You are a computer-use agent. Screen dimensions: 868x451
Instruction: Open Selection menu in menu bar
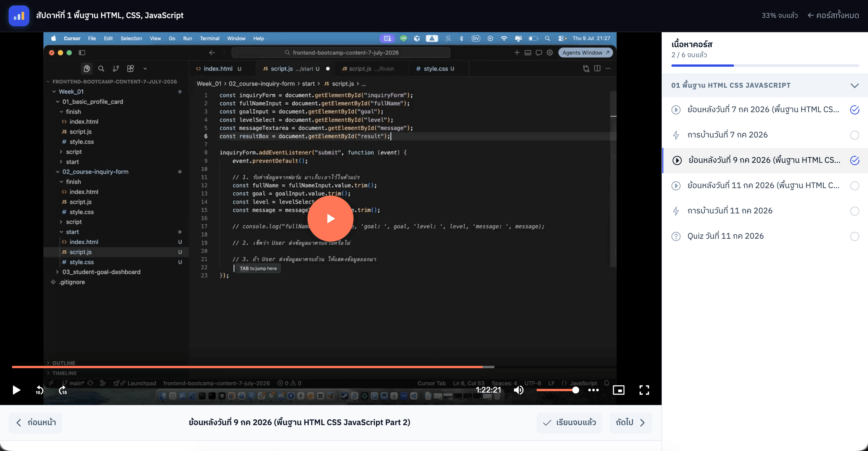point(131,39)
